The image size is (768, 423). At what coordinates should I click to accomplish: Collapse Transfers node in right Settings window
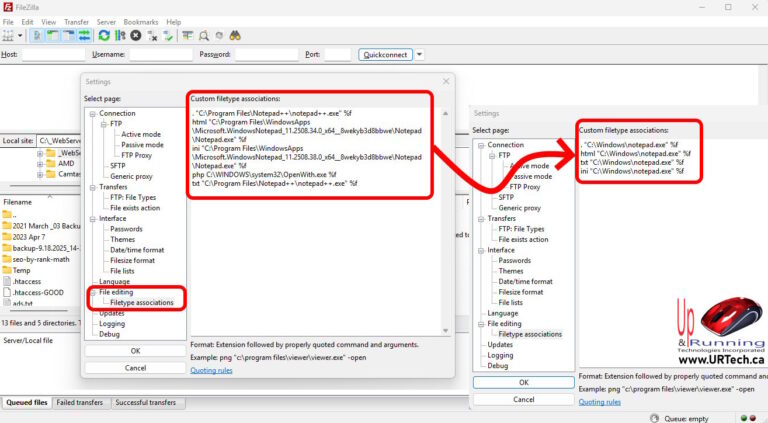[x=481, y=219]
